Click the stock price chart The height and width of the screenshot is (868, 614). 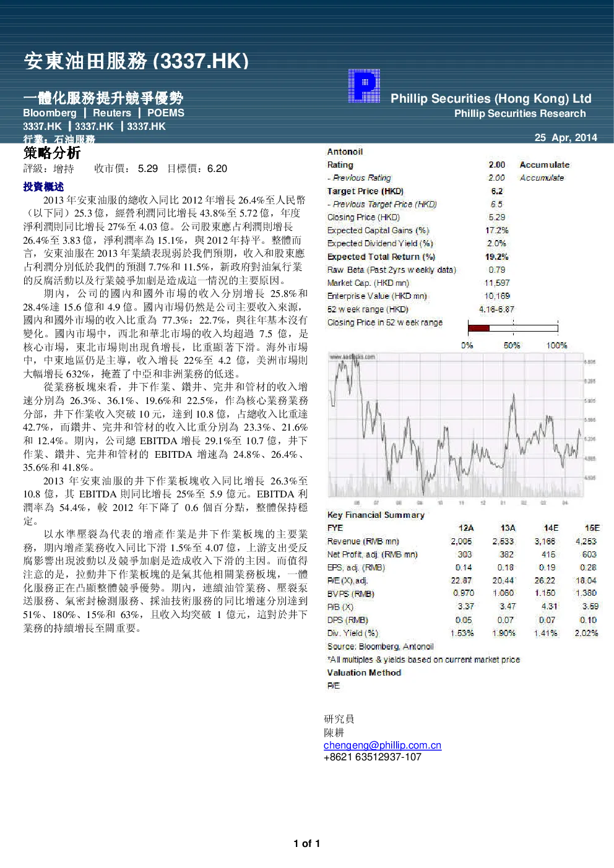tap(462, 429)
